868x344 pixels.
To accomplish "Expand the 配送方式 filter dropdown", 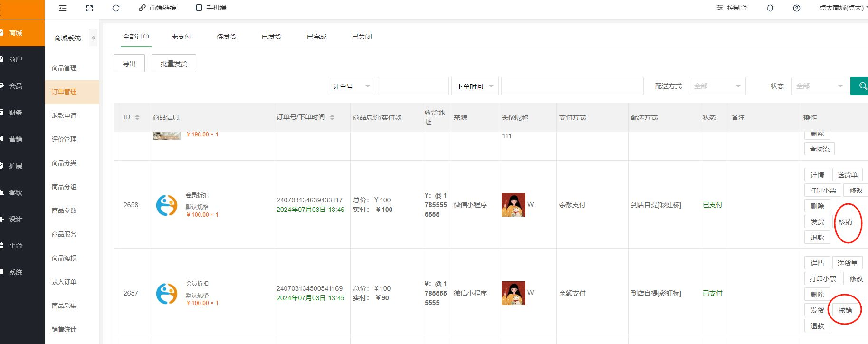I will click(717, 86).
